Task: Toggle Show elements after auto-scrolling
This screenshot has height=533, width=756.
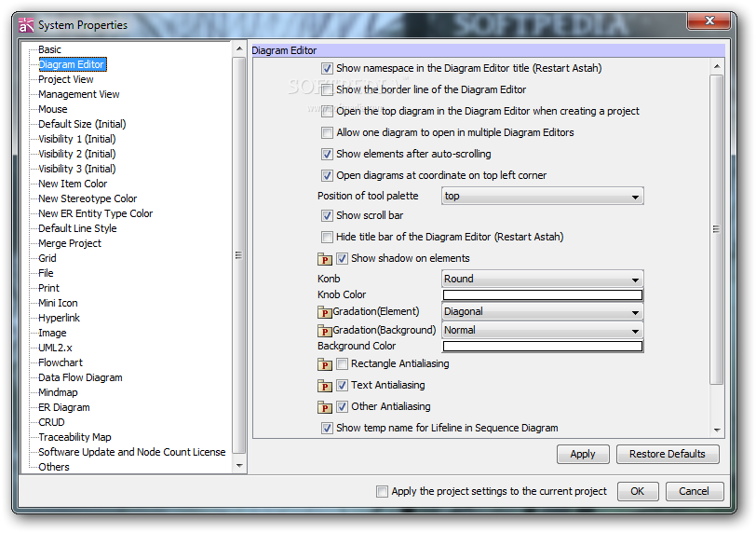Action: [327, 155]
